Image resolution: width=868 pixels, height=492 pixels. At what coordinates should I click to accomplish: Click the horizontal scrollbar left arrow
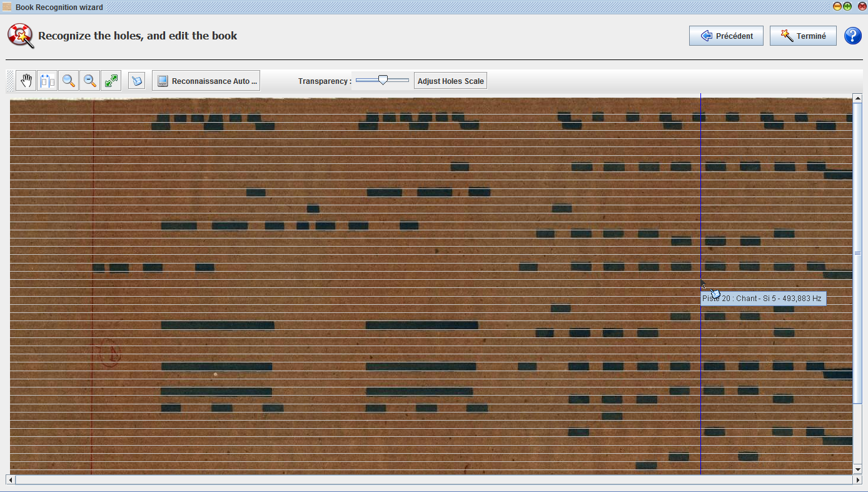point(10,480)
